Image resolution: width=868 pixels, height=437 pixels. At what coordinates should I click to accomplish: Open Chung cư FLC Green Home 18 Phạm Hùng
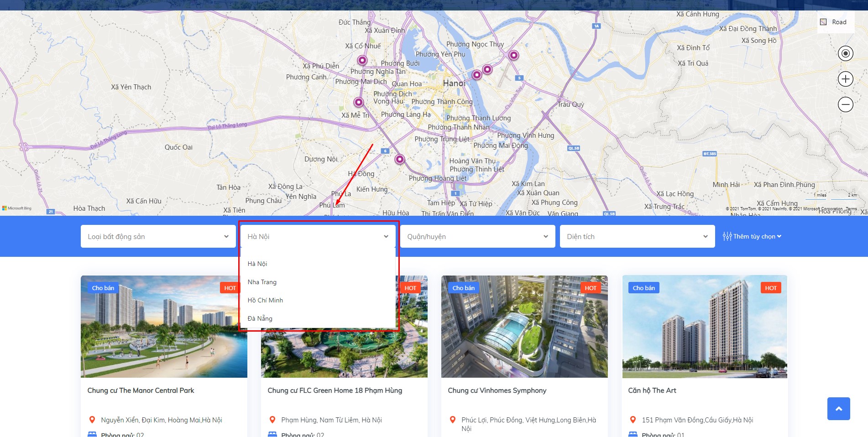[x=335, y=390]
